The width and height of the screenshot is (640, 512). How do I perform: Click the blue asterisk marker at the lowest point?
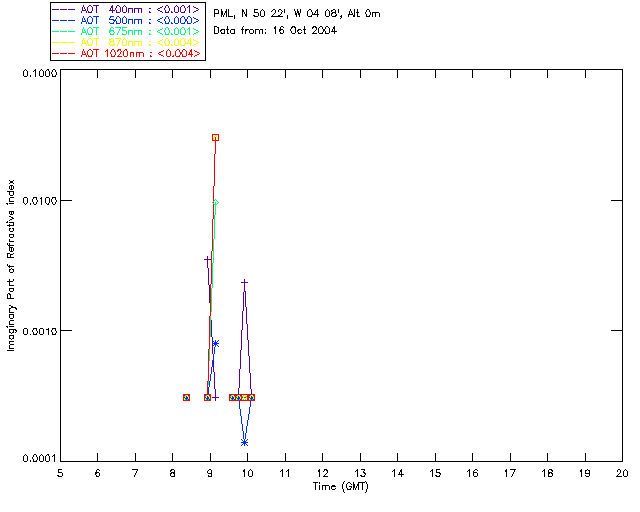[x=244, y=442]
